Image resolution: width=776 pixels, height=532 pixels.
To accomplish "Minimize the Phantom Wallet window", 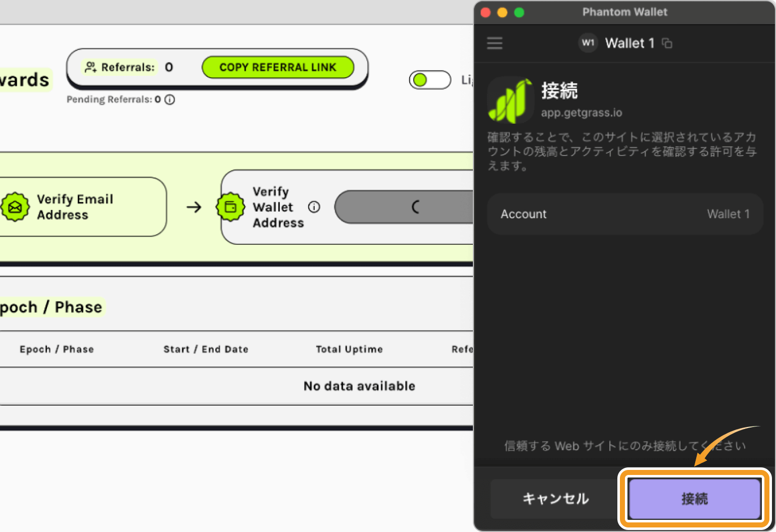I will click(x=502, y=13).
